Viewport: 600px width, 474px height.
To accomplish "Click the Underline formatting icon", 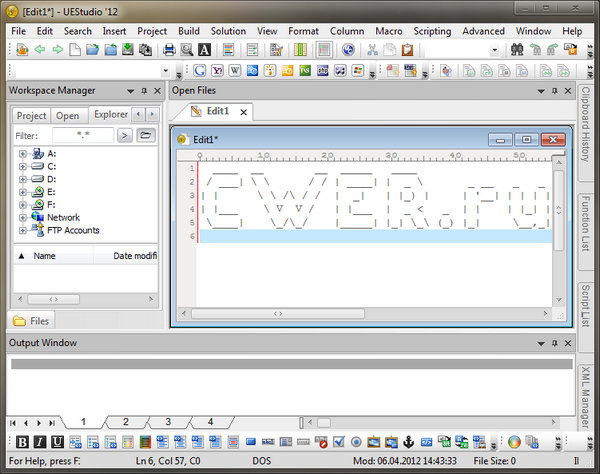I will [57, 442].
